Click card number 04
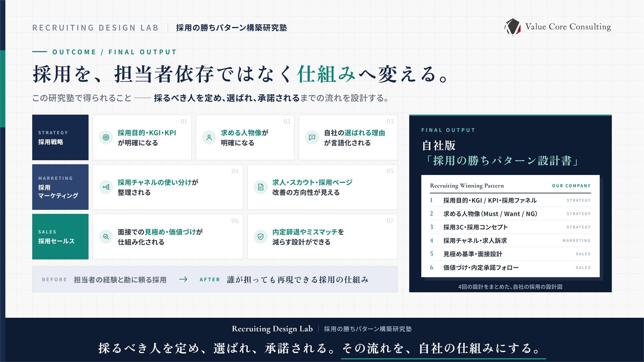This screenshot has height=362, width=644. pos(235,171)
